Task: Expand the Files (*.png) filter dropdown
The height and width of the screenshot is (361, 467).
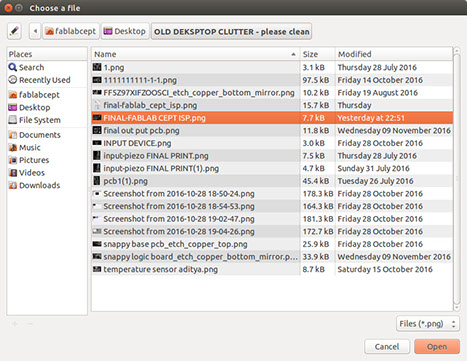Action: pyautogui.click(x=428, y=324)
